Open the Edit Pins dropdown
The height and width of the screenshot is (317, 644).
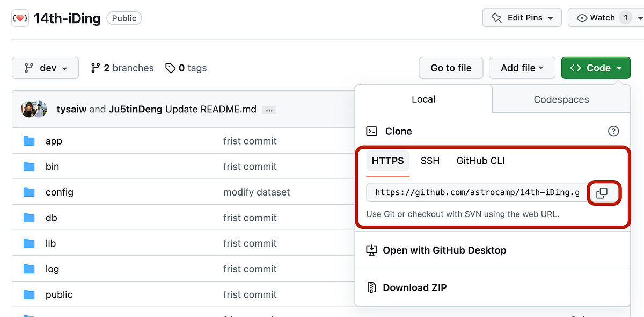521,17
